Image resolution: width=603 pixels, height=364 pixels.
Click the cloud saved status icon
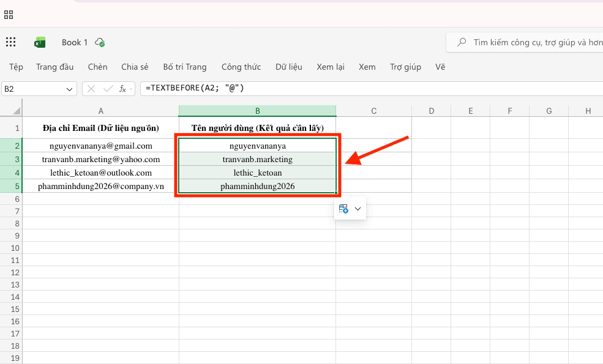pyautogui.click(x=100, y=42)
